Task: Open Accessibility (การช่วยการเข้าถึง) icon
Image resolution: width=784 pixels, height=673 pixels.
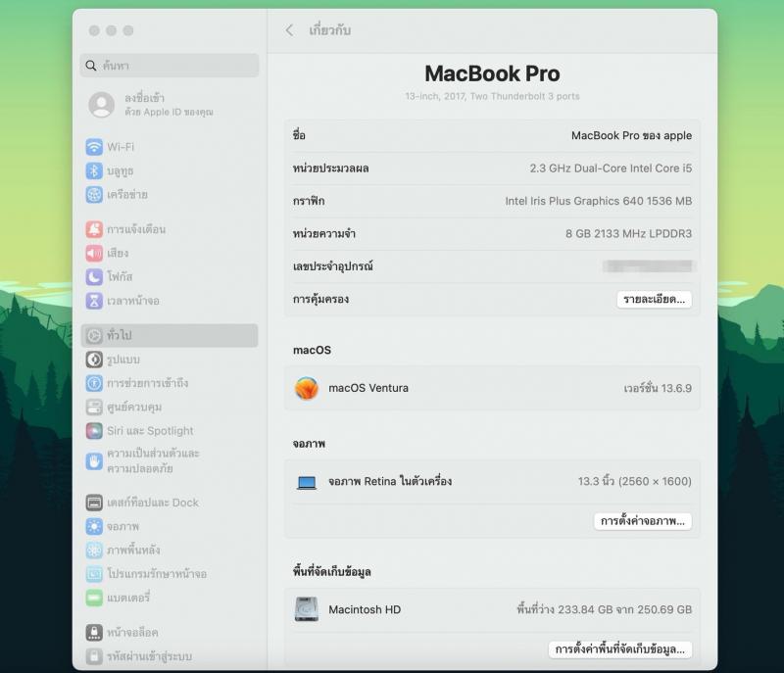Action: click(94, 383)
